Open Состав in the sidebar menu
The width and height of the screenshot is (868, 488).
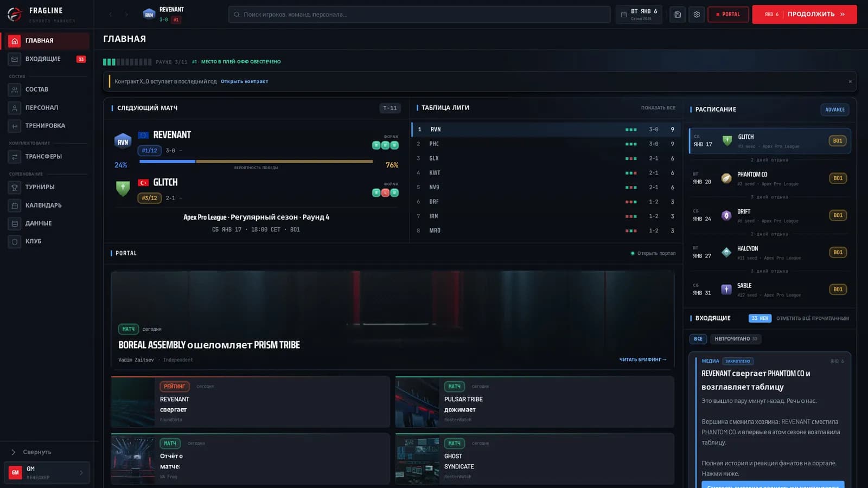click(48, 89)
